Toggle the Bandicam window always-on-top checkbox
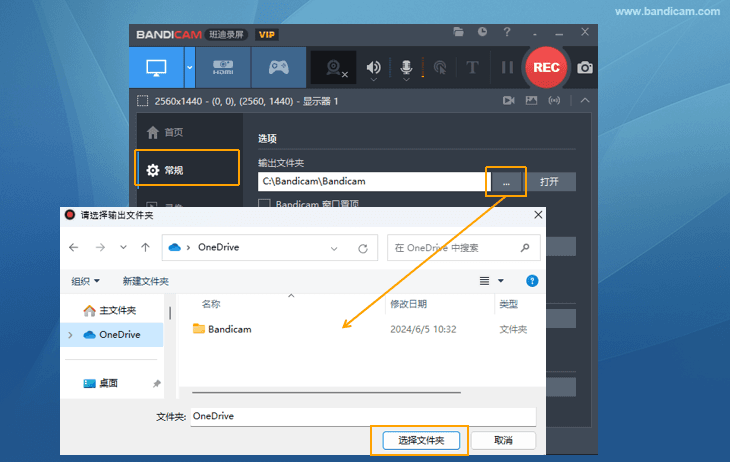 (264, 203)
